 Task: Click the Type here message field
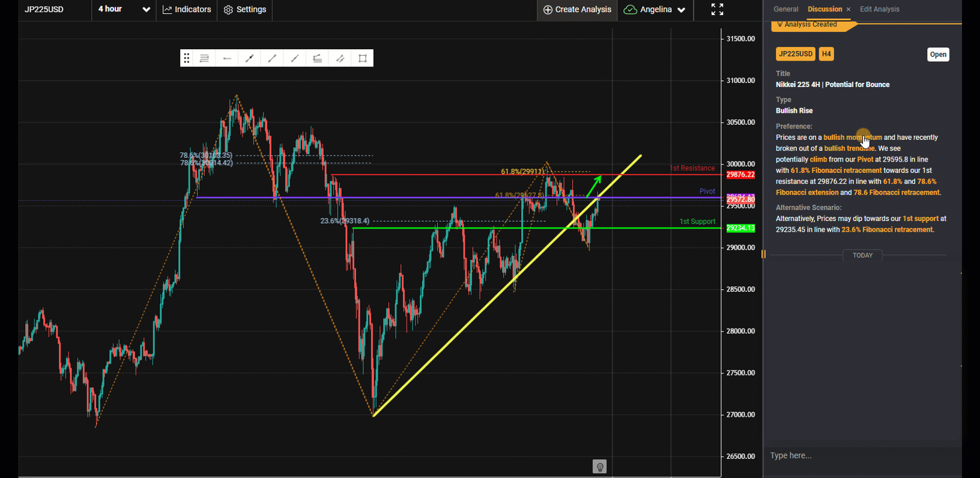pos(862,456)
